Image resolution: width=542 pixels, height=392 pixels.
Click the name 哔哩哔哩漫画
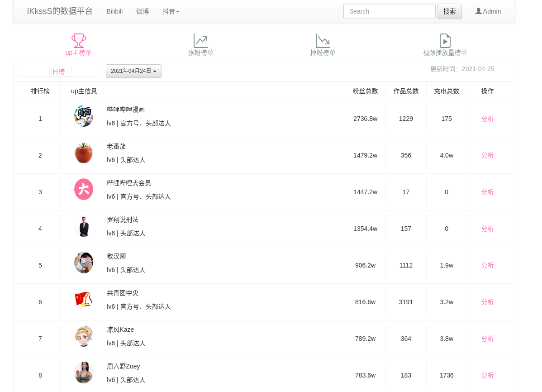coord(126,110)
